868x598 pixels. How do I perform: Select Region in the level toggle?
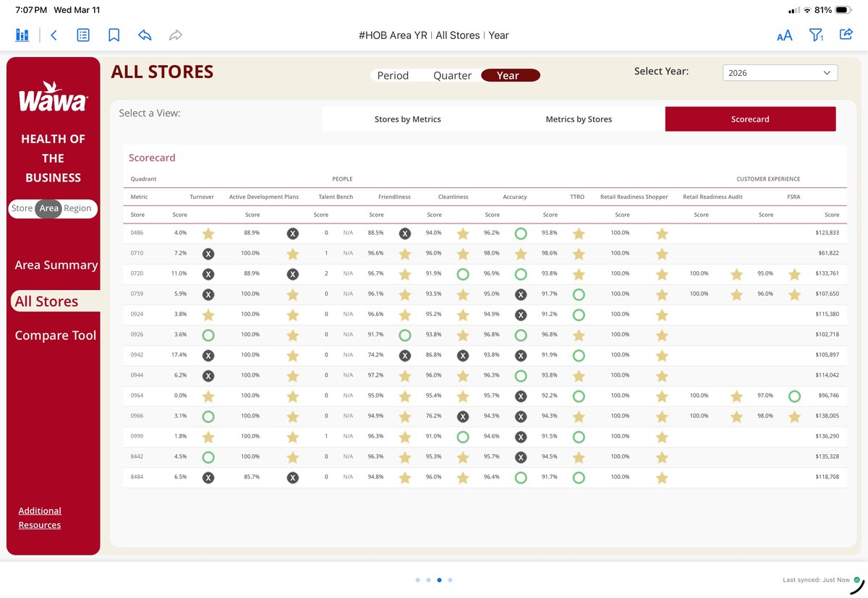[x=77, y=208]
